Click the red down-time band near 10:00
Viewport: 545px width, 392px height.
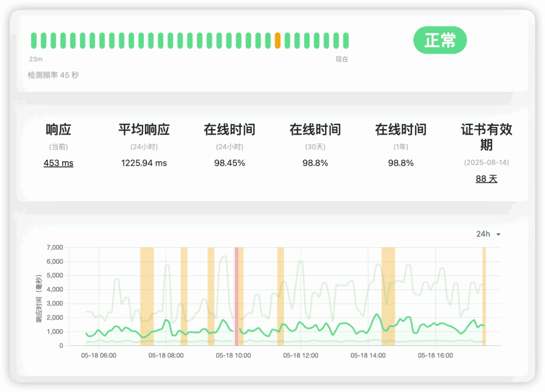236,296
